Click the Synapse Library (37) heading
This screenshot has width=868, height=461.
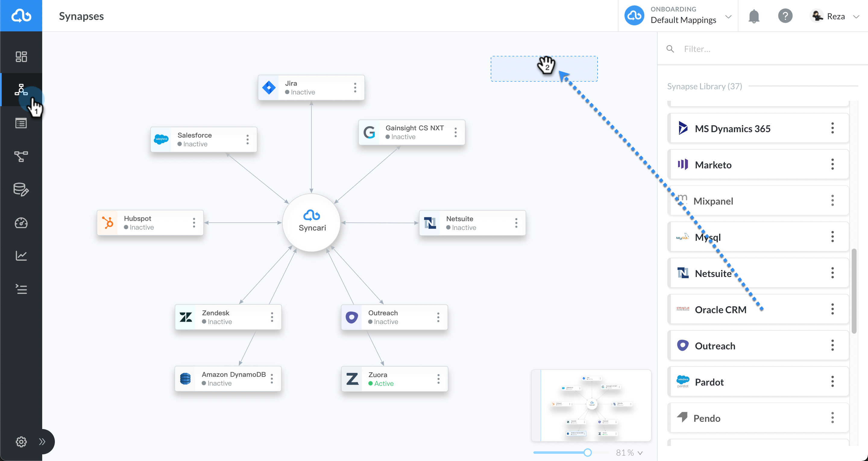coord(705,86)
